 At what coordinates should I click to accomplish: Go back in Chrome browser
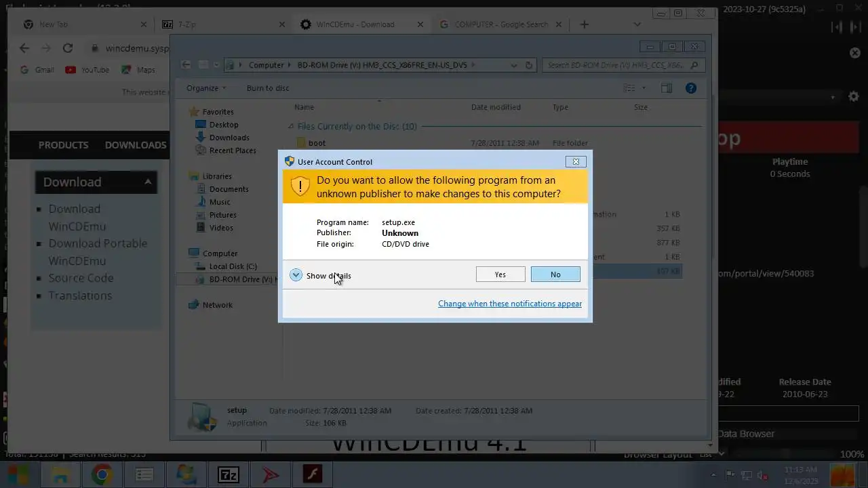(24, 48)
